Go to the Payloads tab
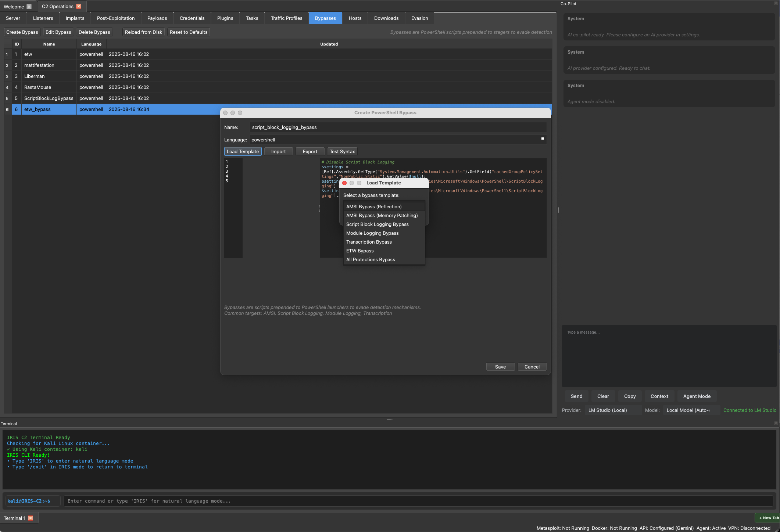780x532 pixels. click(157, 18)
